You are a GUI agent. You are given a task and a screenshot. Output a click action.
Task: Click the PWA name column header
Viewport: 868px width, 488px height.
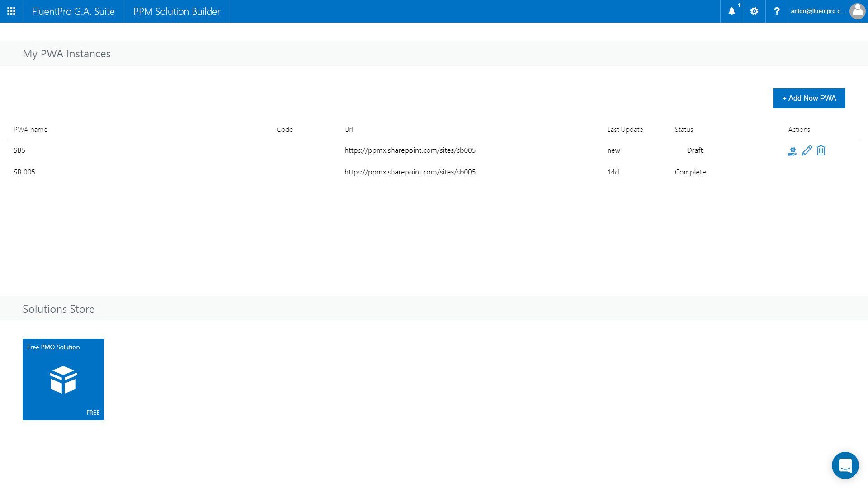click(x=30, y=129)
